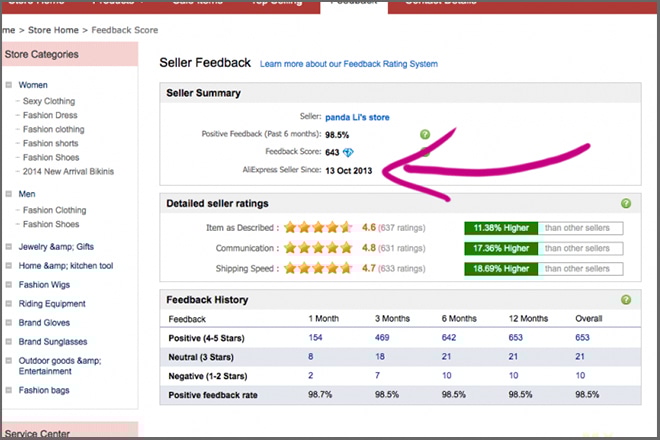Click the overall negative feedback count 10
Viewport: 660px width, 440px height.
[x=581, y=375]
